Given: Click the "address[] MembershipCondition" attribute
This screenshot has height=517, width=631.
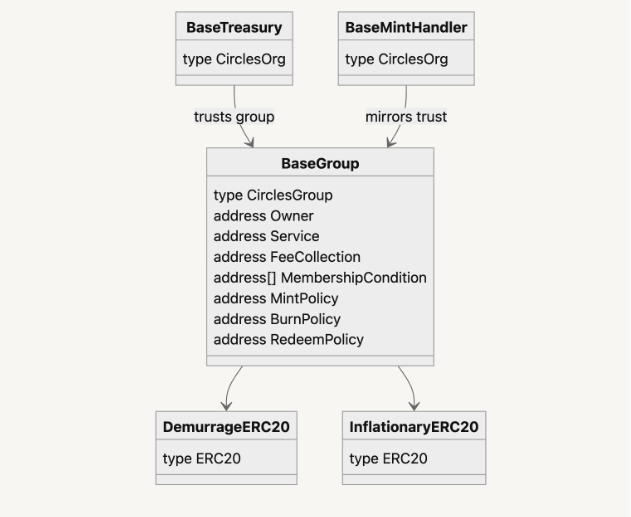Looking at the screenshot, I should click(320, 277).
